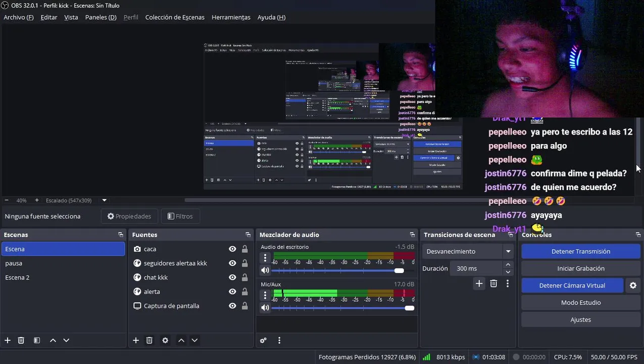This screenshot has height=364, width=644.
Task: Toggle visibility of seguidores alertaa kkk source
Action: pos(232,263)
